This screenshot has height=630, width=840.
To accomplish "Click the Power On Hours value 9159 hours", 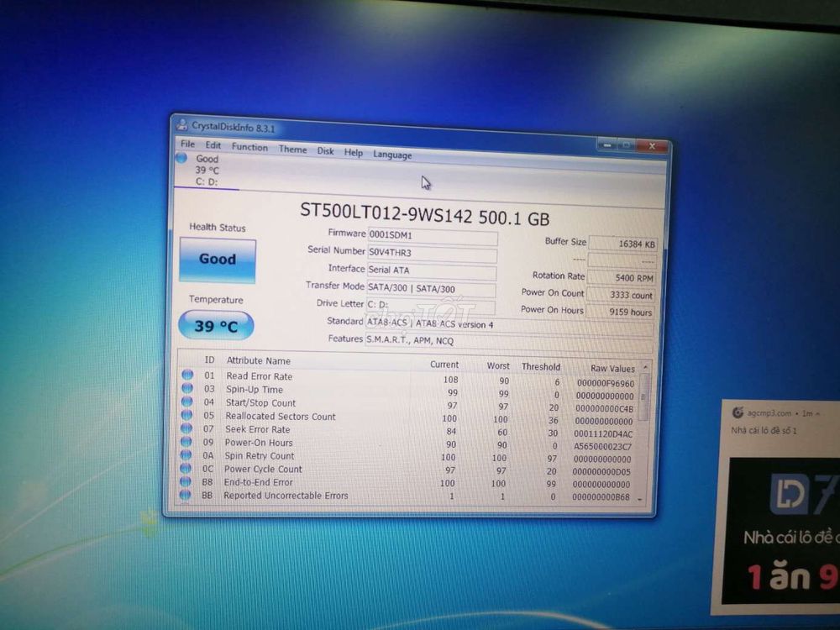I will [620, 312].
